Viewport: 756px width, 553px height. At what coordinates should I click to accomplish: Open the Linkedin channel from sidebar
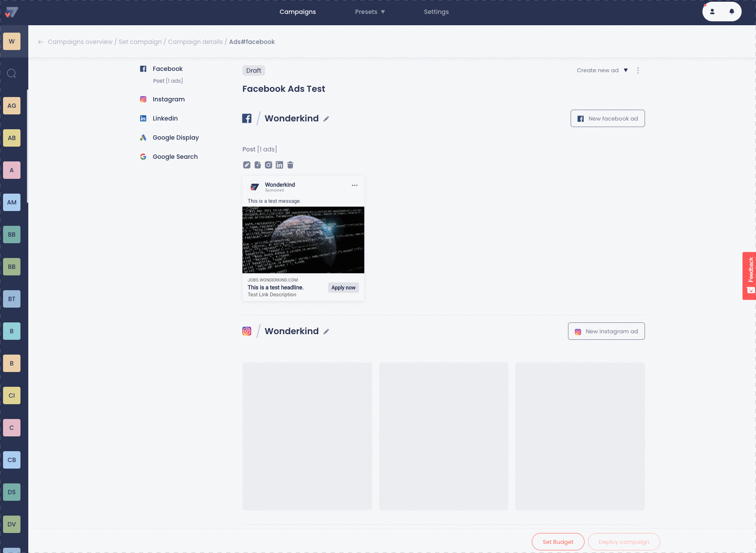[143, 118]
